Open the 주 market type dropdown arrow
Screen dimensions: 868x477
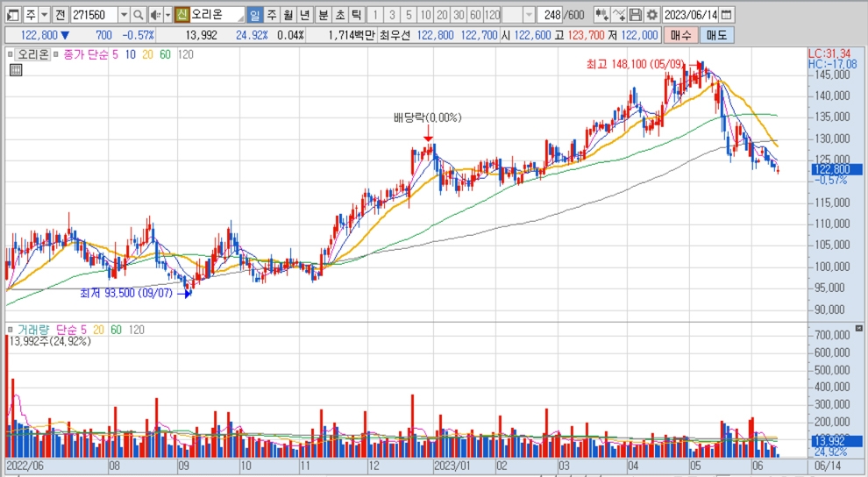[x=43, y=15]
